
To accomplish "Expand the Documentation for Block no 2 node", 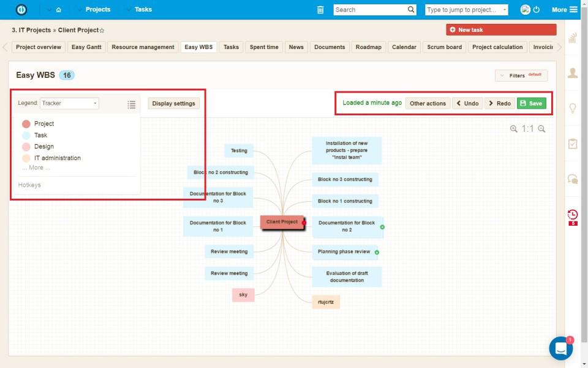I will 382,227.
